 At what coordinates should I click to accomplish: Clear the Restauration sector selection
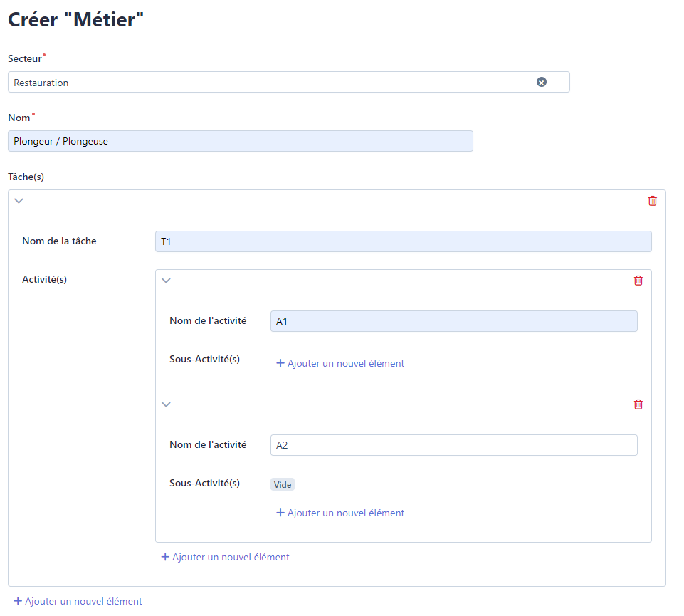coord(542,82)
